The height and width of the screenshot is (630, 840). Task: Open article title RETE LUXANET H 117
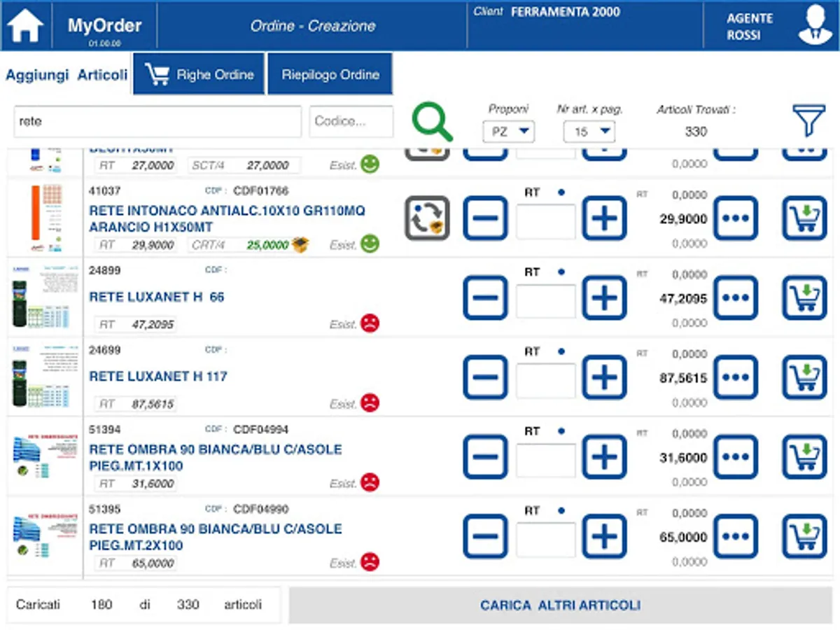[158, 377]
